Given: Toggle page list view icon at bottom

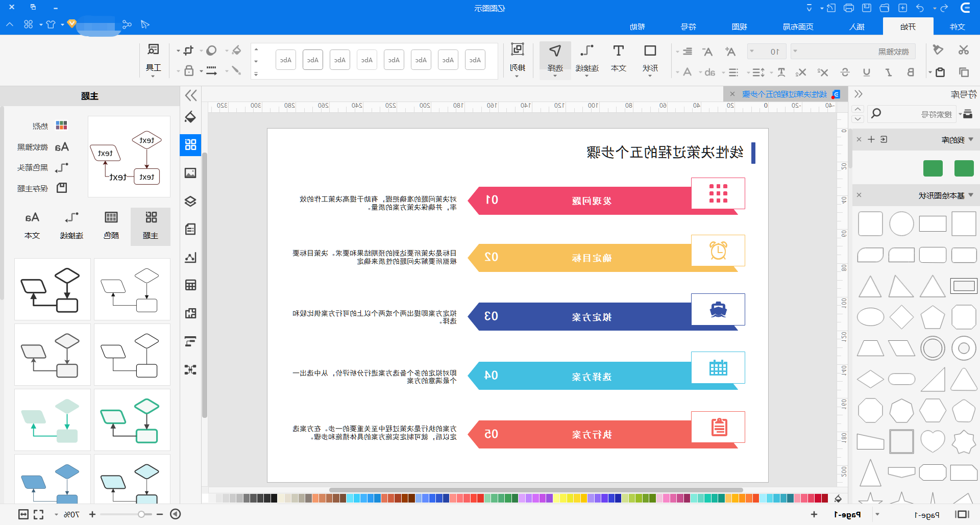Looking at the screenshot, I should [962, 514].
